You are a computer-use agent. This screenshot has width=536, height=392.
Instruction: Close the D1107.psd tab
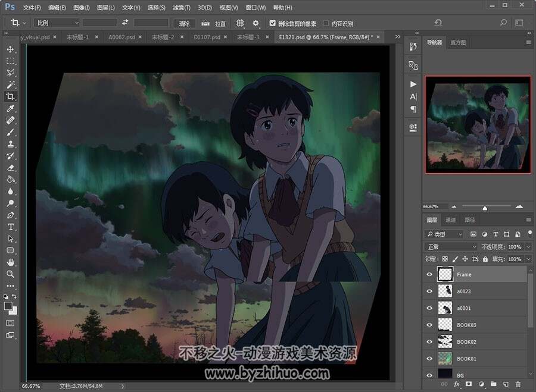[225, 37]
